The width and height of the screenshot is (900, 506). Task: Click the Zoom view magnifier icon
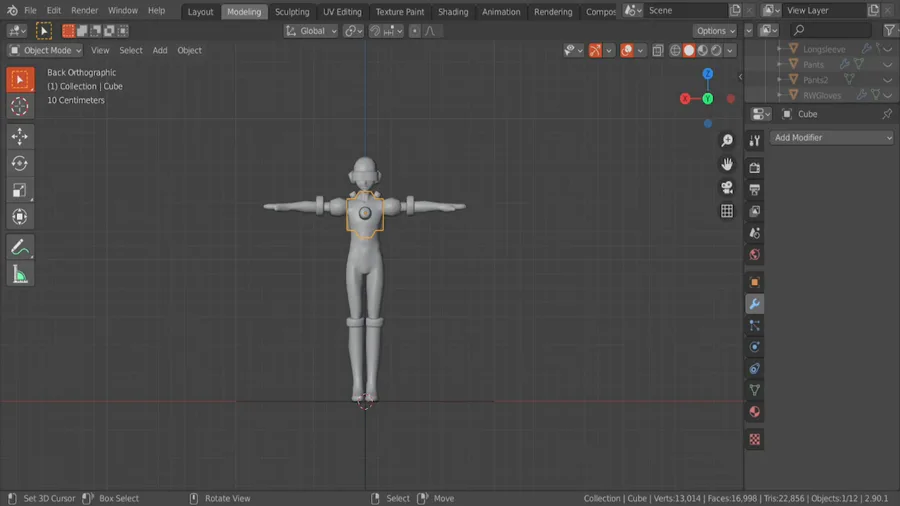(727, 141)
